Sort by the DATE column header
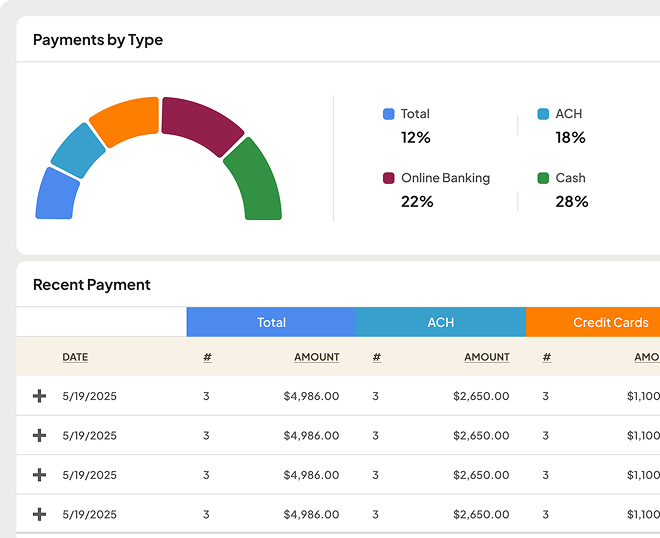The width and height of the screenshot is (660, 538). coord(75,357)
